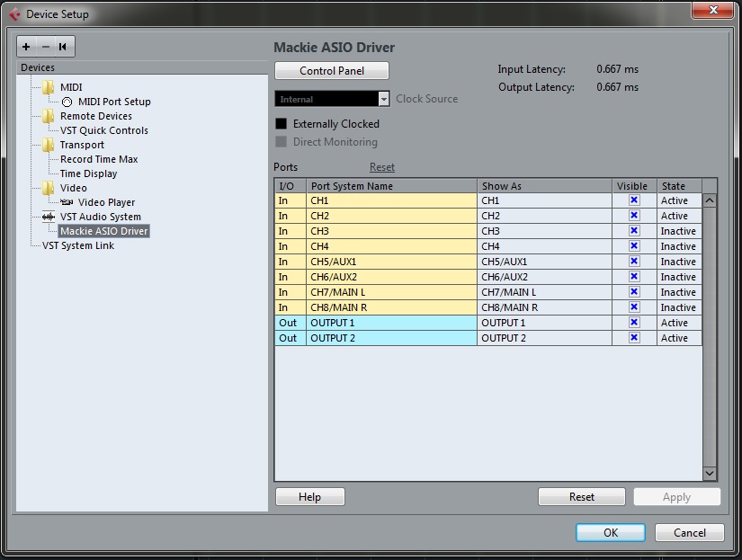Click the Ports Reset link
Image resolution: width=742 pixels, height=560 pixels.
pyautogui.click(x=382, y=167)
